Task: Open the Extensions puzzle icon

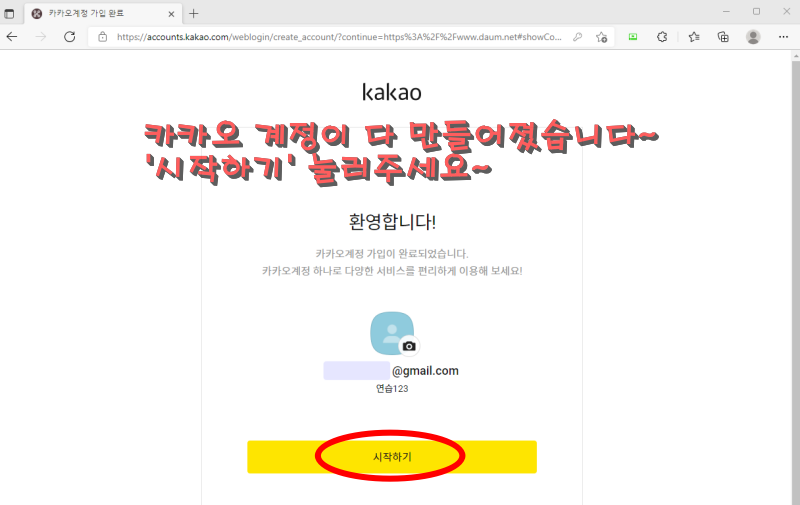Action: (x=662, y=37)
